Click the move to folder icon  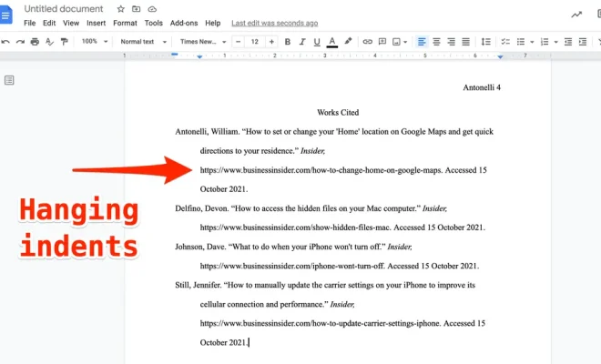tap(136, 9)
